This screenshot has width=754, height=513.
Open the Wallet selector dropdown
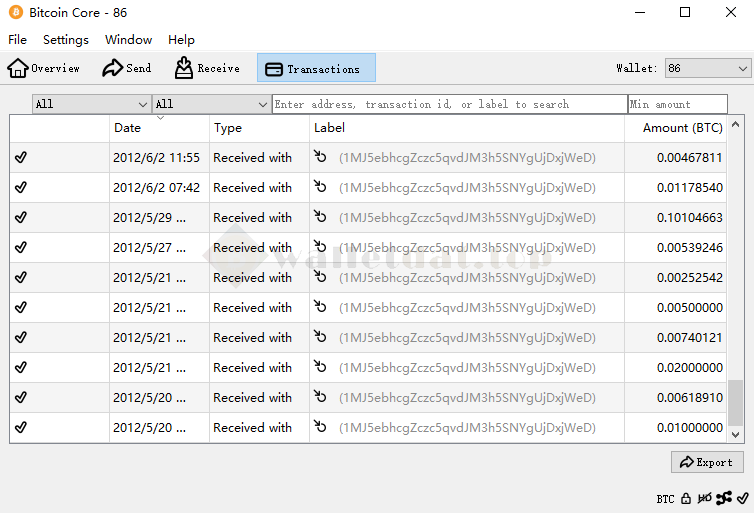tap(707, 68)
